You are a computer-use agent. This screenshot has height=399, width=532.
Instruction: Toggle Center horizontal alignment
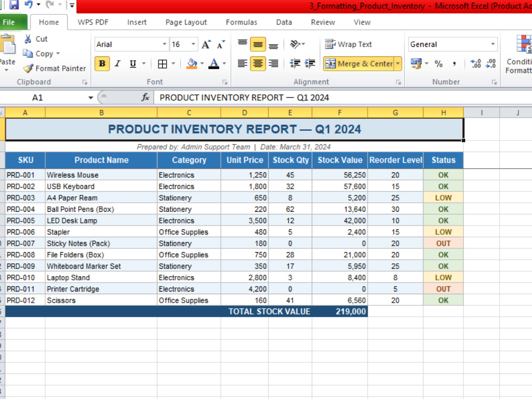[x=258, y=63]
